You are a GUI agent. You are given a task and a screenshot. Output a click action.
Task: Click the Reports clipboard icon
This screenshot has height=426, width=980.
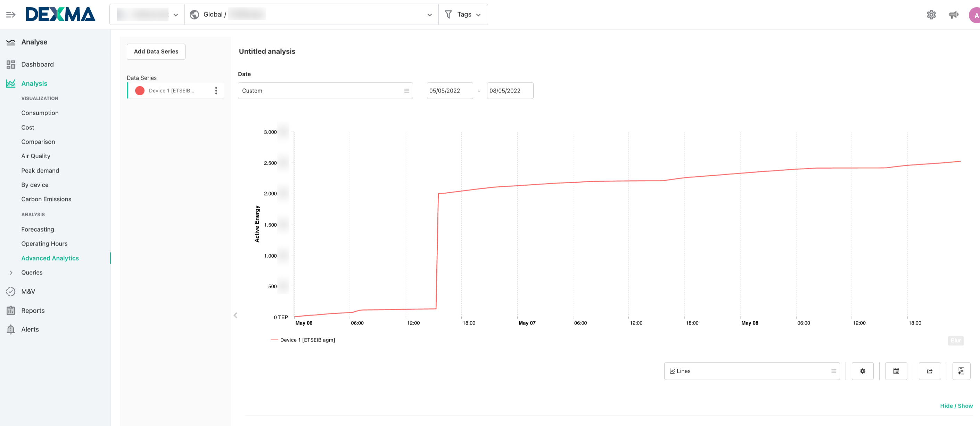(x=11, y=310)
